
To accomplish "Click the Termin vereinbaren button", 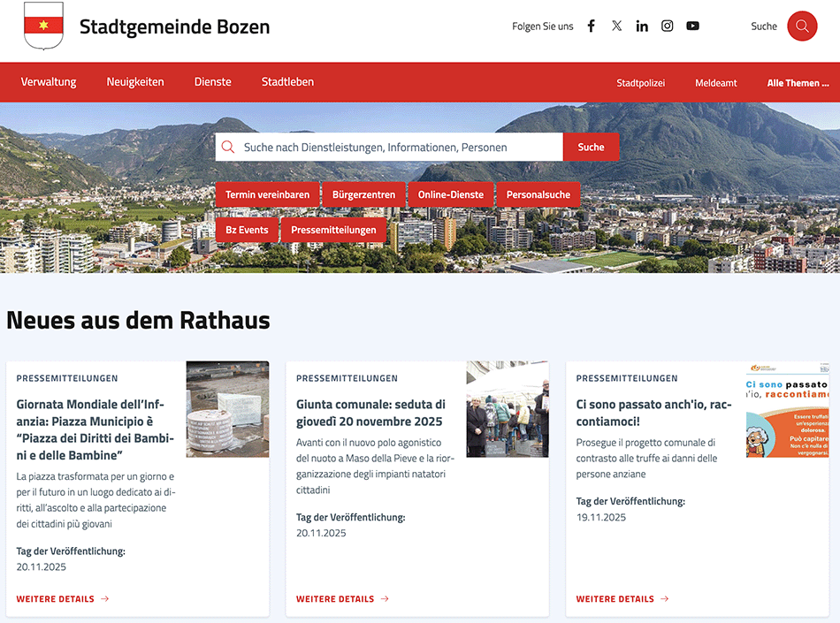I will pos(267,194).
